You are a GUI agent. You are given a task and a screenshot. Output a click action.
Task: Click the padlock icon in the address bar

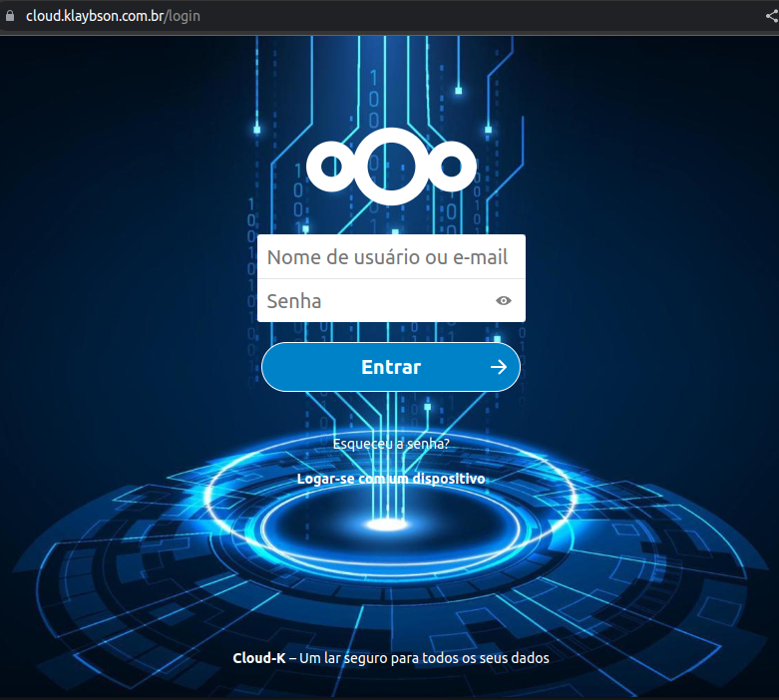tap(9, 16)
